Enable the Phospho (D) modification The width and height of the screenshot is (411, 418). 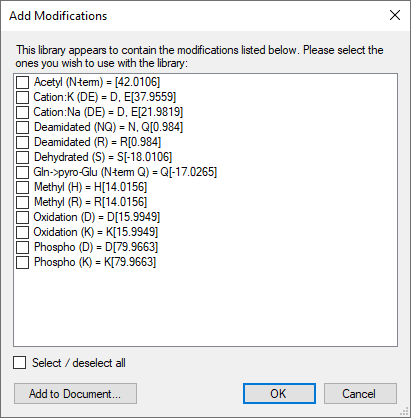click(22, 247)
